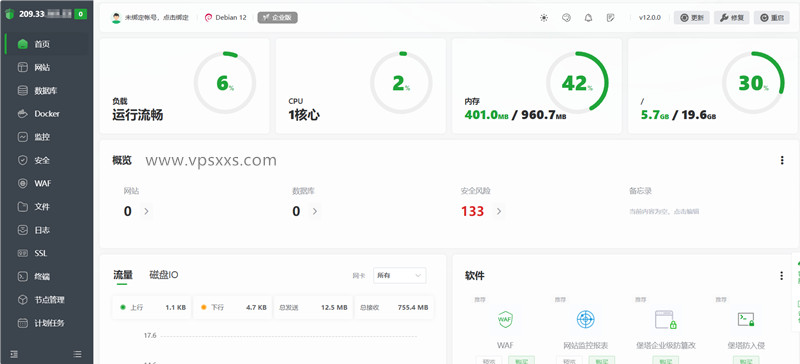Screen dimensions: 800x364
Task: Open 首页 home in the sidebar
Action: tap(46, 44)
